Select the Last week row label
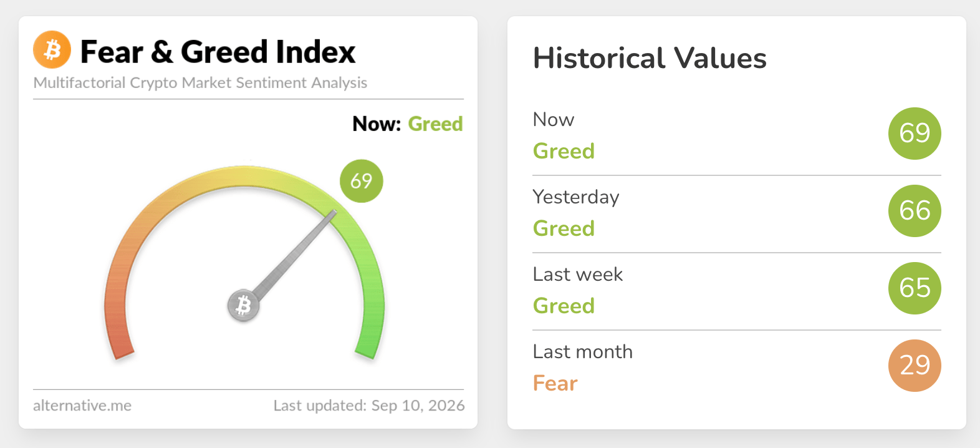 click(x=578, y=274)
